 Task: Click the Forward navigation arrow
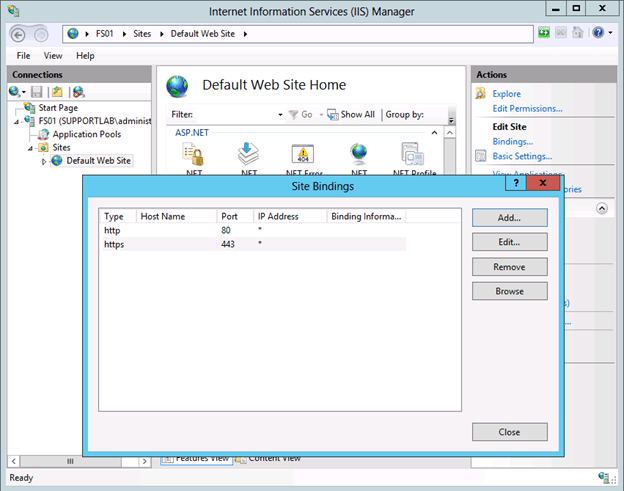[x=41, y=35]
